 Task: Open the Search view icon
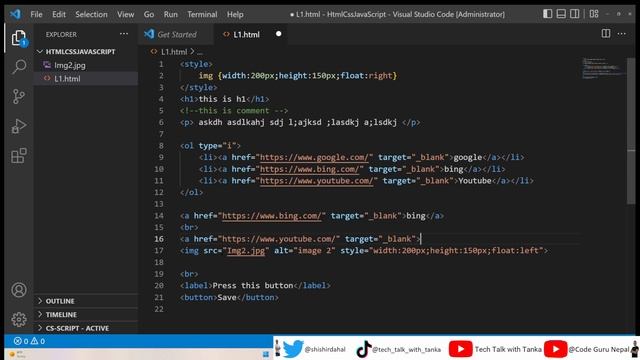[19, 67]
